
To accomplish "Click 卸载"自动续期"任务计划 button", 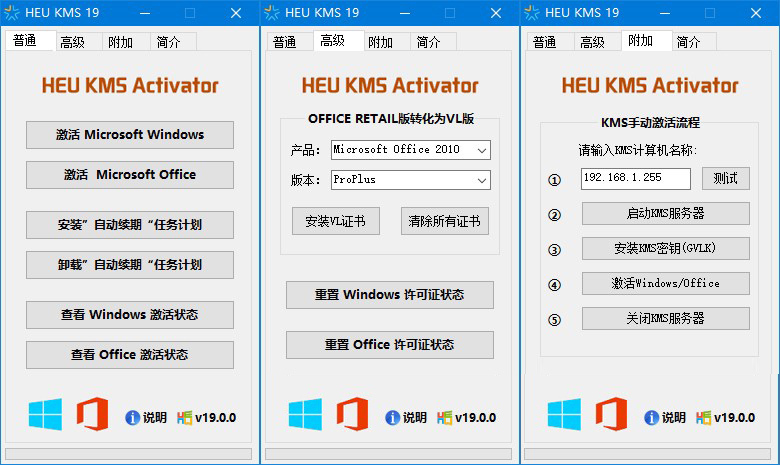I will click(130, 265).
